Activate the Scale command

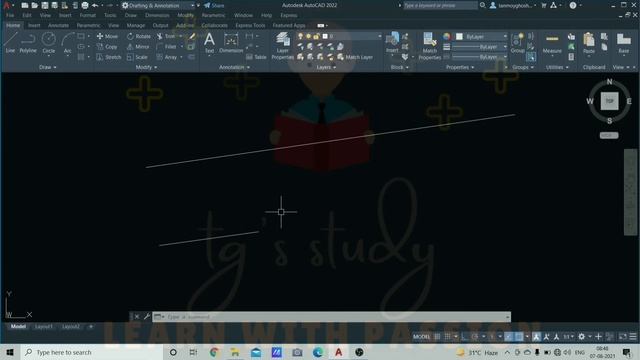coord(138,57)
